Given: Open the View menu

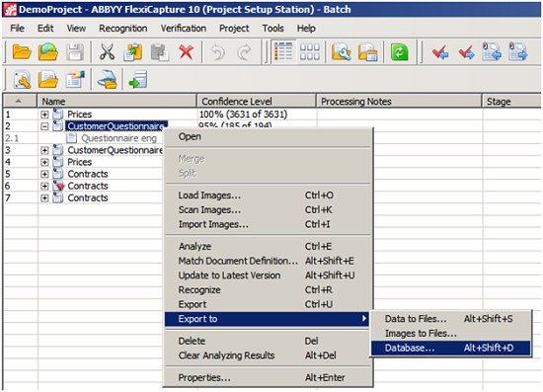Looking at the screenshot, I should point(76,29).
